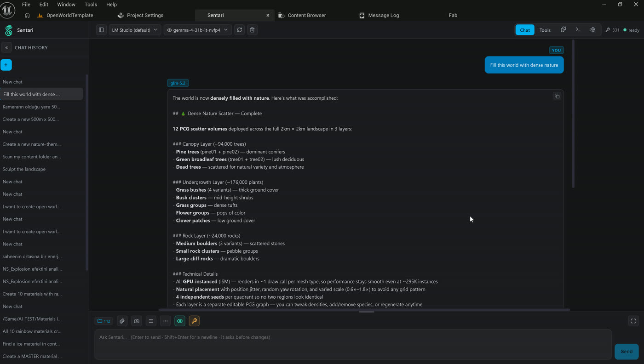The width and height of the screenshot is (644, 364).
Task: Click the wrench 331 tools counter
Action: 612,30
